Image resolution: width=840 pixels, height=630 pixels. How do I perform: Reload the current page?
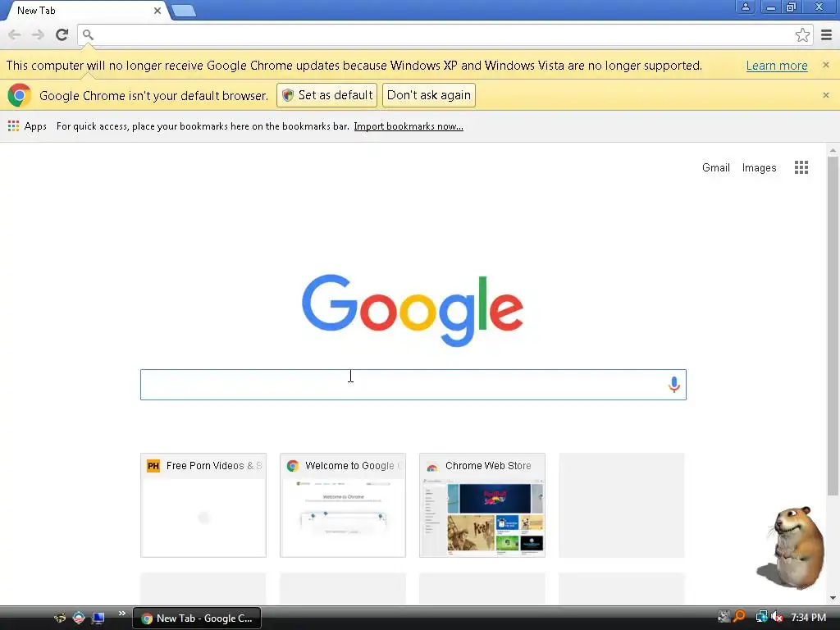point(62,34)
